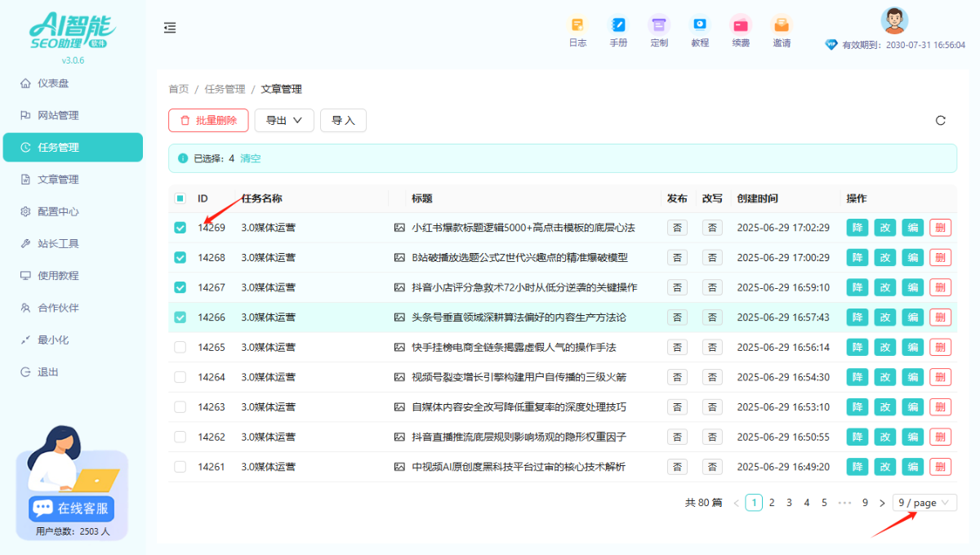Toggle the select-all checkbox in the header

click(x=180, y=198)
